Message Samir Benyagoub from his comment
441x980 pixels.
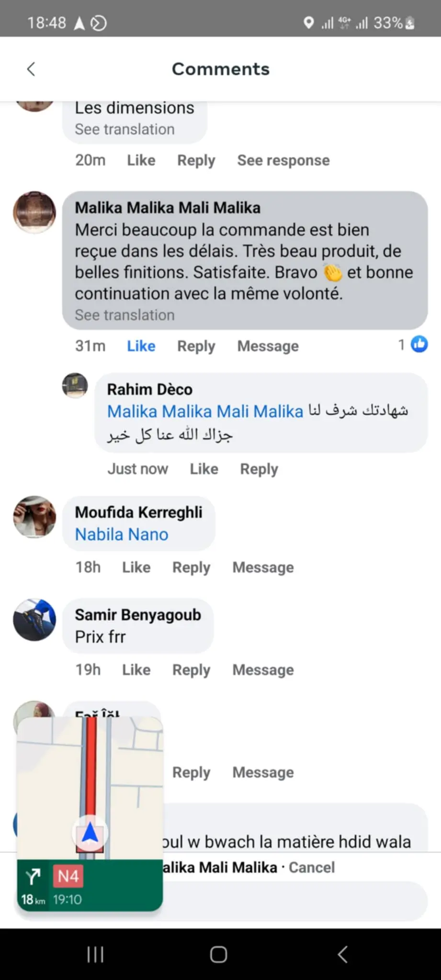pyautogui.click(x=263, y=670)
